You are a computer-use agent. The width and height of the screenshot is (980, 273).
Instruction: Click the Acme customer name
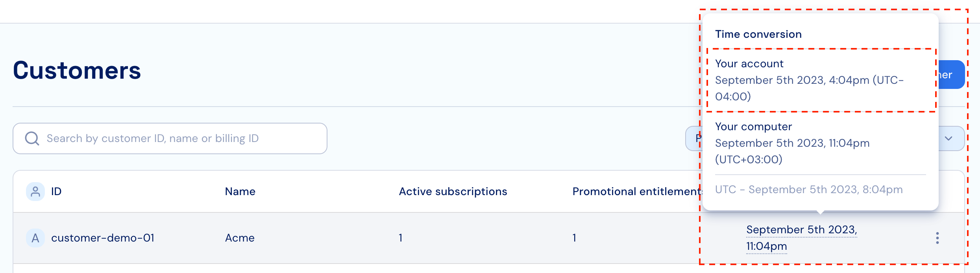coord(240,238)
